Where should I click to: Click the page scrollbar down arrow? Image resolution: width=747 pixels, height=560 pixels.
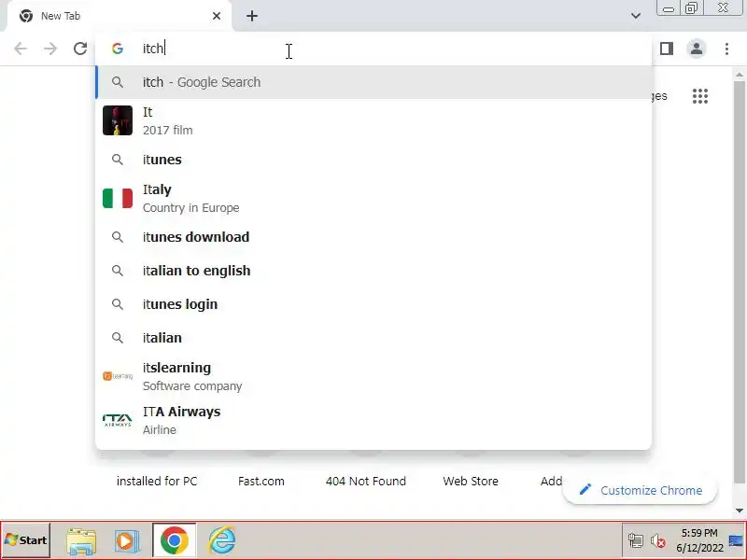tap(740, 511)
